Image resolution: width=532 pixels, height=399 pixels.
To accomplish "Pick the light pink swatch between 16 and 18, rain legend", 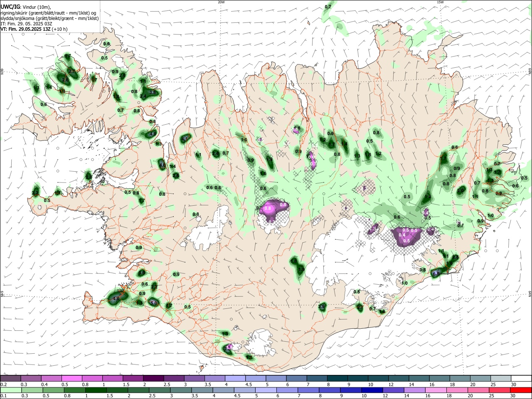I will [x=436, y=390].
